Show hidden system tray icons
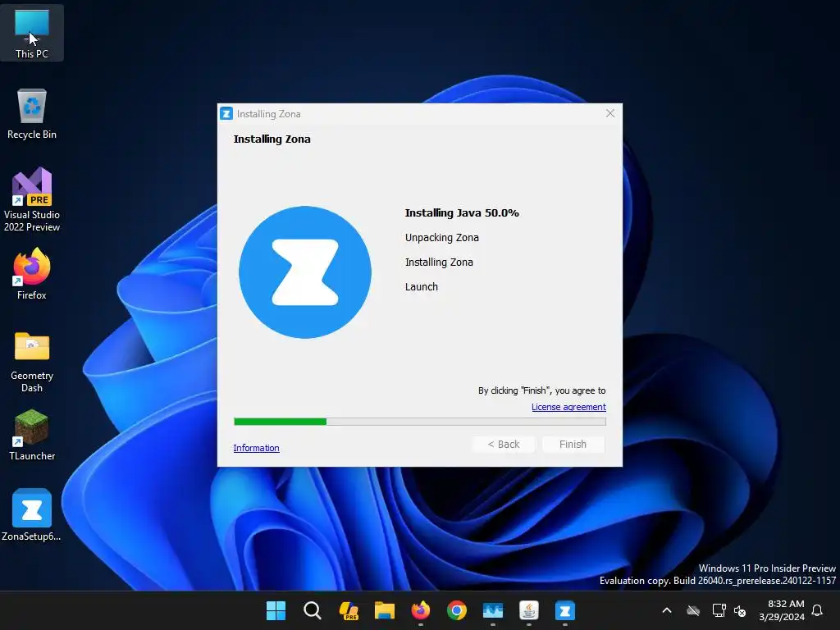 click(667, 610)
